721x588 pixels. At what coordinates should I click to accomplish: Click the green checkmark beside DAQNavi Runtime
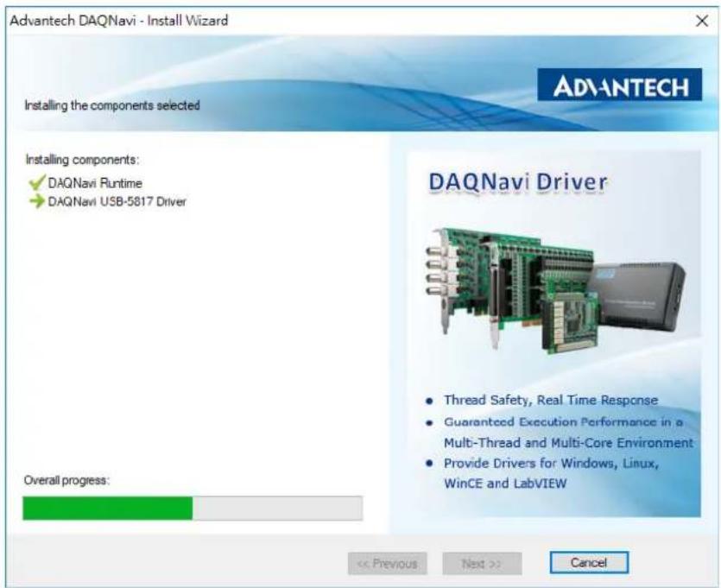click(37, 182)
